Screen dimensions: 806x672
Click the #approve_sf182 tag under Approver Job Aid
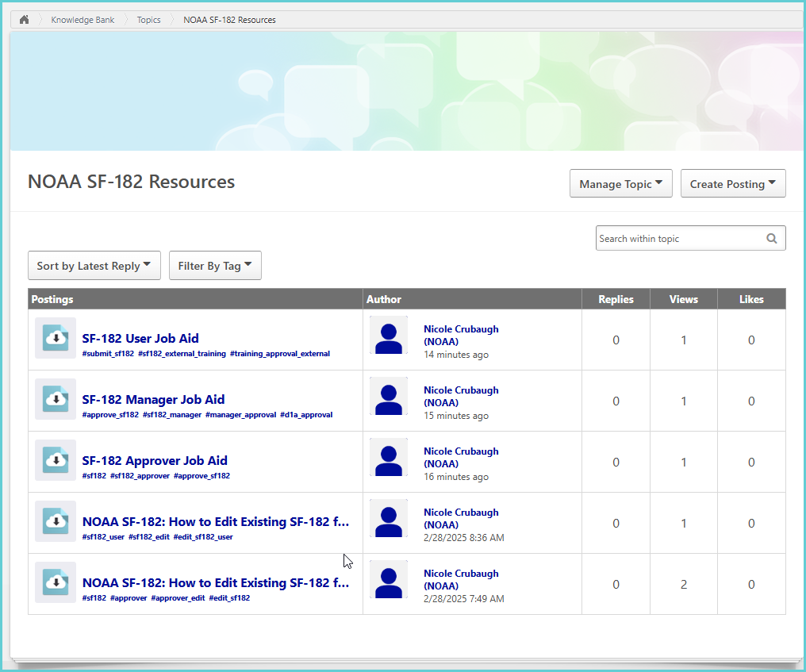[x=202, y=476]
